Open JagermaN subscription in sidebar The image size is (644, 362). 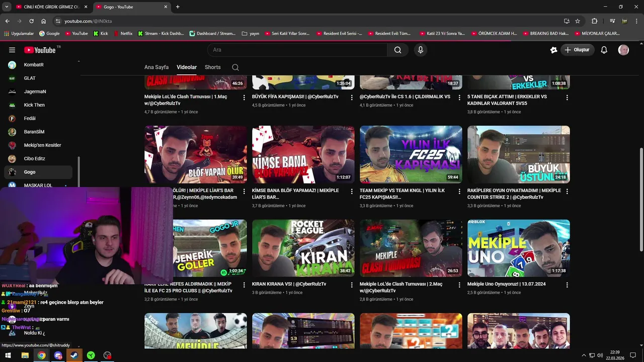pyautogui.click(x=38, y=92)
